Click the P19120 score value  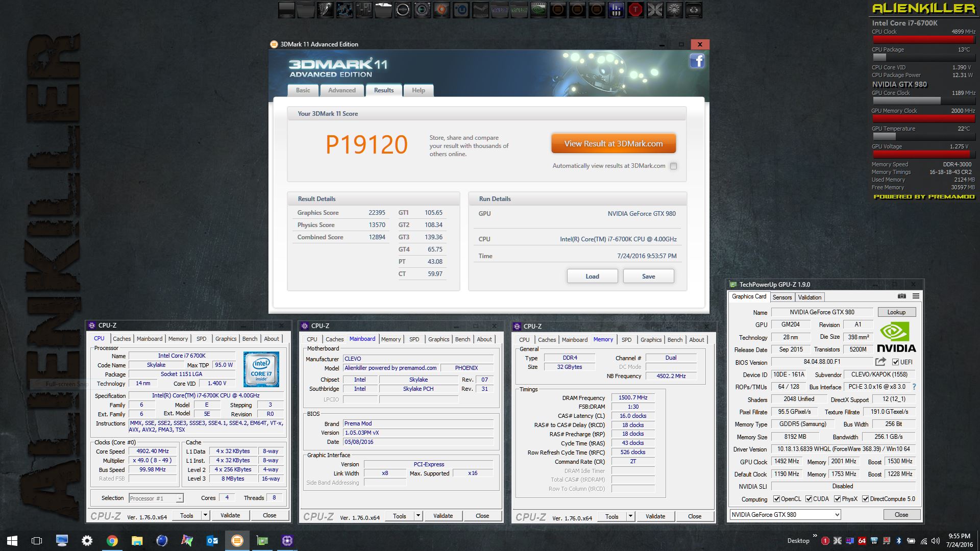[366, 145]
